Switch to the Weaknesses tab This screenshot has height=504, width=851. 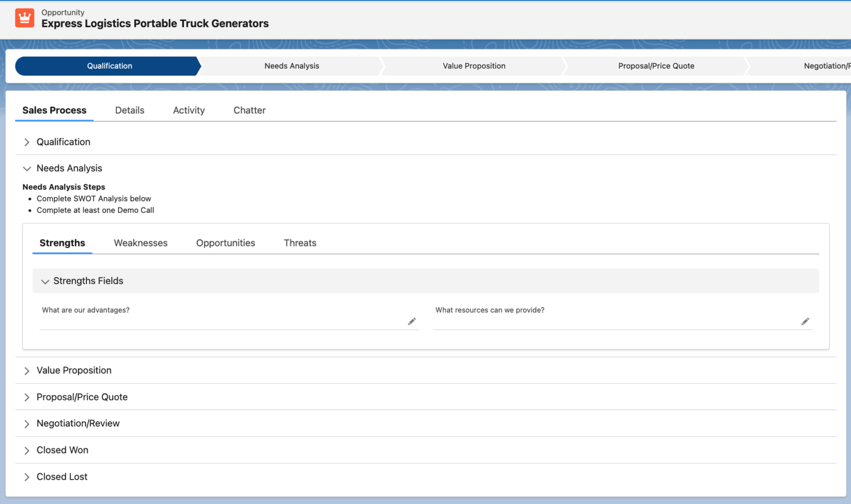(141, 243)
